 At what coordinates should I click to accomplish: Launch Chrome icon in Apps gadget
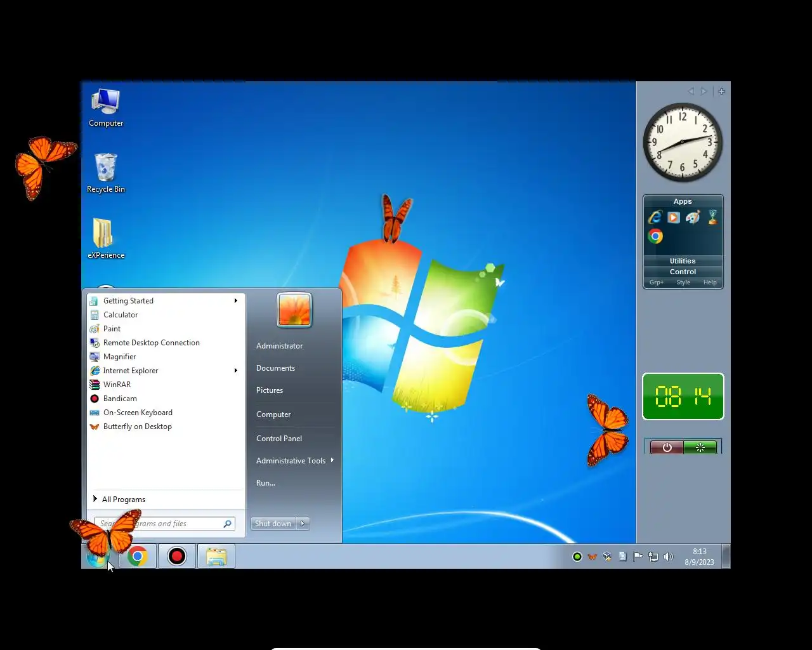click(x=655, y=236)
